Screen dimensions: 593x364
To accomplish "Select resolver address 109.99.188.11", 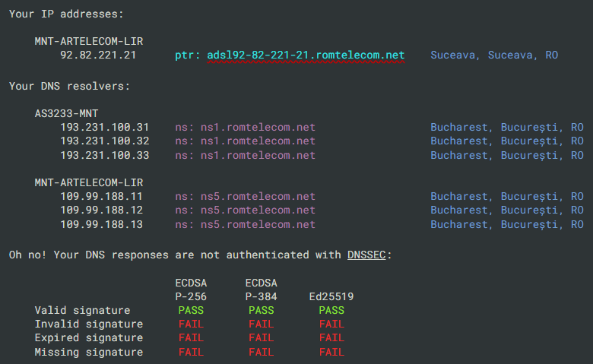I will (101, 196).
